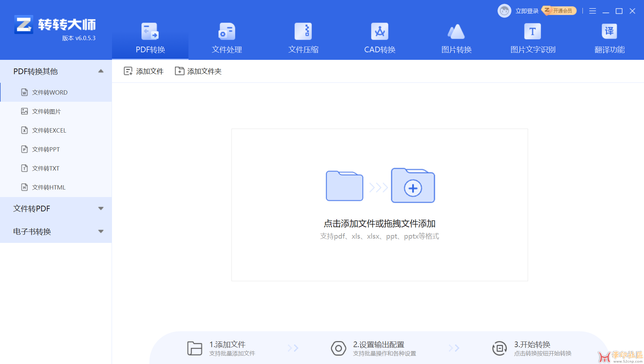Click the 点击转换按钮开始转换 description
The height and width of the screenshot is (364, 644).
pos(543,354)
